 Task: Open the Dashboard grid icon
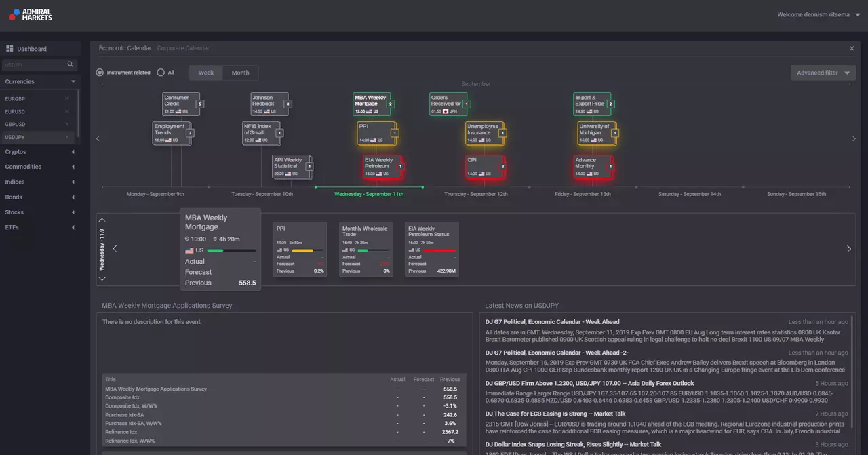(x=9, y=49)
